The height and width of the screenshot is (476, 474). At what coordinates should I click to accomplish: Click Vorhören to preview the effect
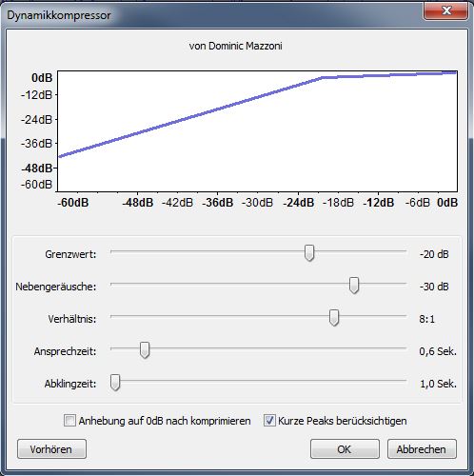[51, 449]
